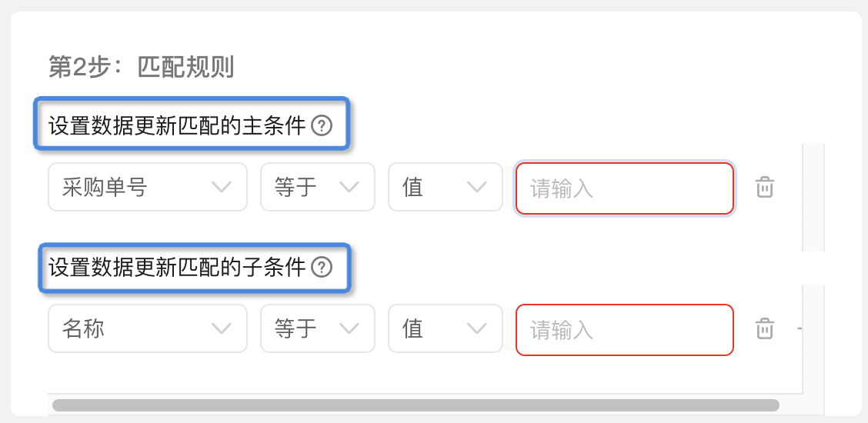Click the down arrow in 采购单号 selector

[x=222, y=188]
